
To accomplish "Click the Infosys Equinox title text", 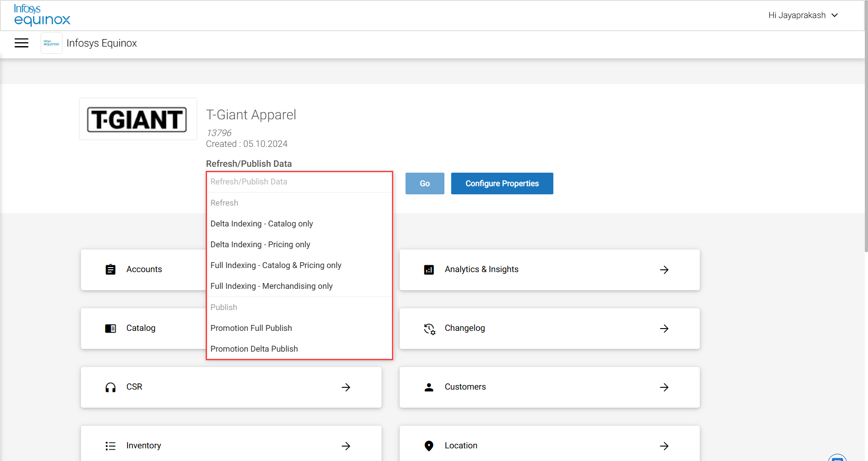I will [x=102, y=43].
